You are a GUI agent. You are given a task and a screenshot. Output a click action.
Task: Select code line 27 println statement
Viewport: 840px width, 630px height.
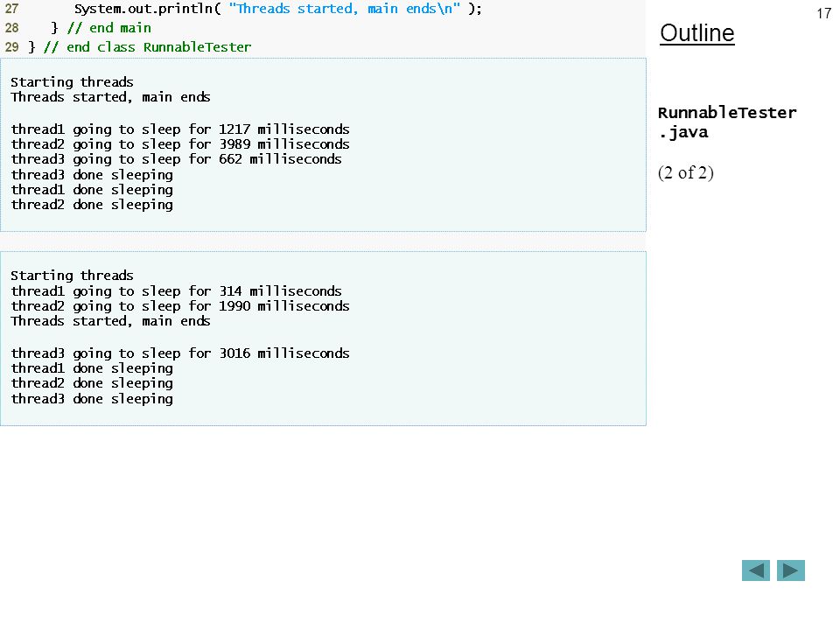click(278, 9)
